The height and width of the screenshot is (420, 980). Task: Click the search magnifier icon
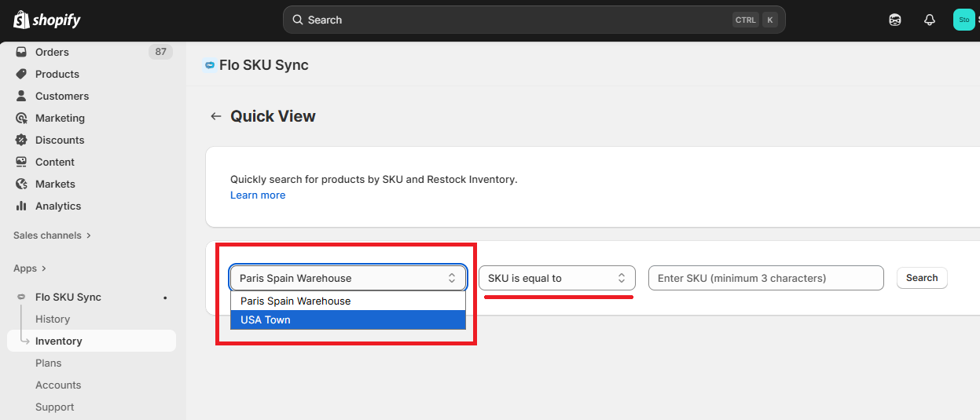coord(298,20)
